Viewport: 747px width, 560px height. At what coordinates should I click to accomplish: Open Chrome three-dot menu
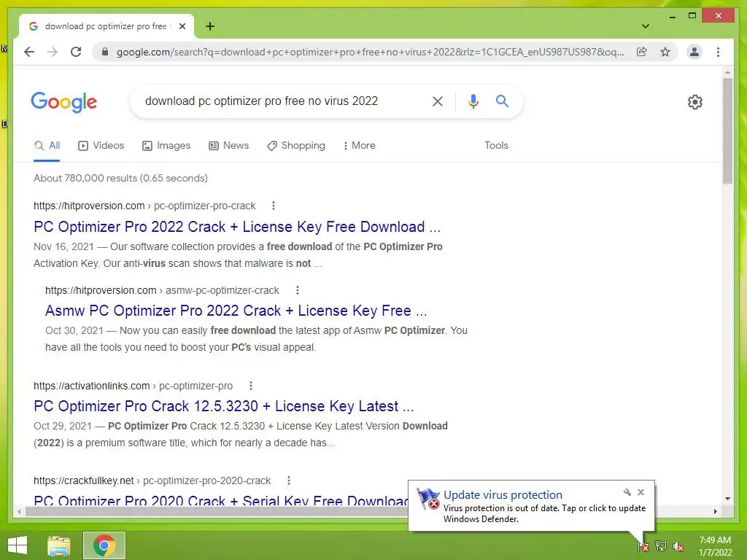718,52
